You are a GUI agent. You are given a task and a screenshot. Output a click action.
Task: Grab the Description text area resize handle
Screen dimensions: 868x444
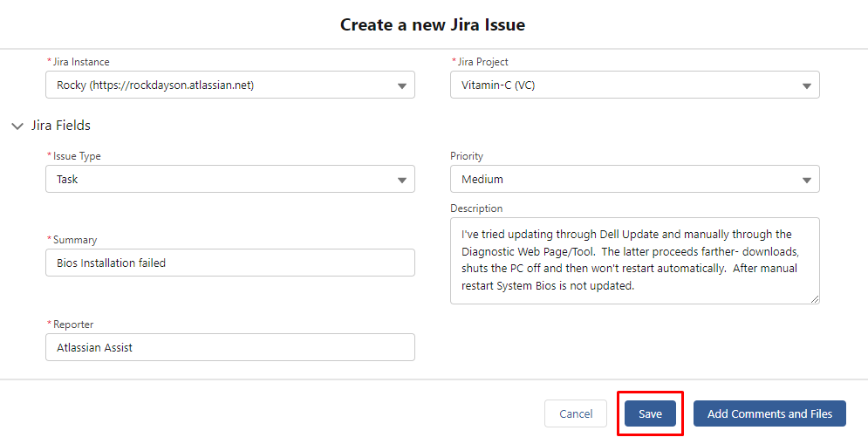[x=814, y=299]
